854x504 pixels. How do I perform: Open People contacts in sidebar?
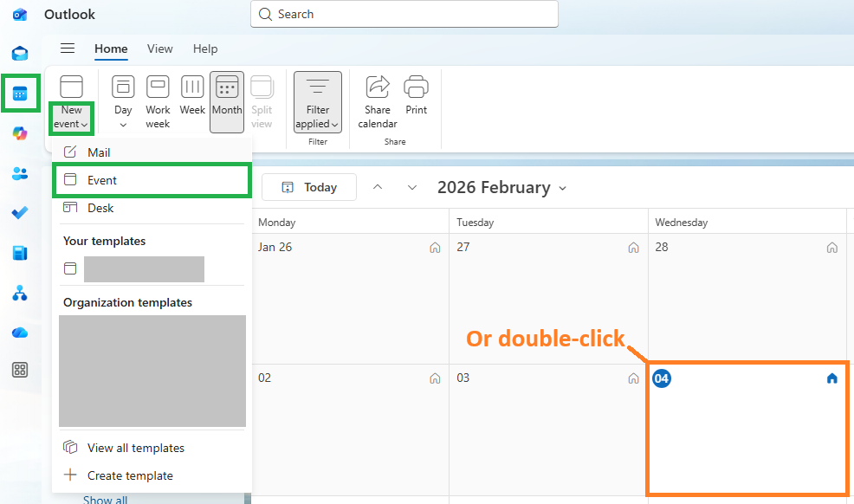(x=20, y=173)
